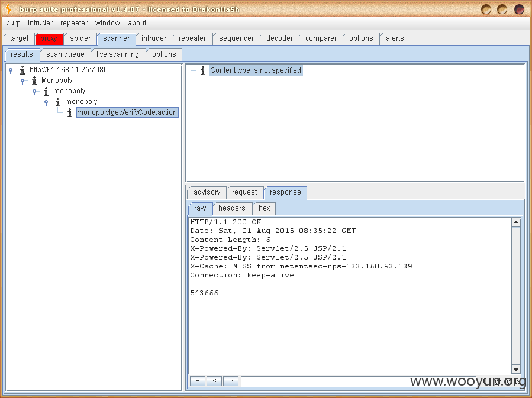Click the response scrollbar up arrow
The width and height of the screenshot is (532, 398).
click(516, 222)
